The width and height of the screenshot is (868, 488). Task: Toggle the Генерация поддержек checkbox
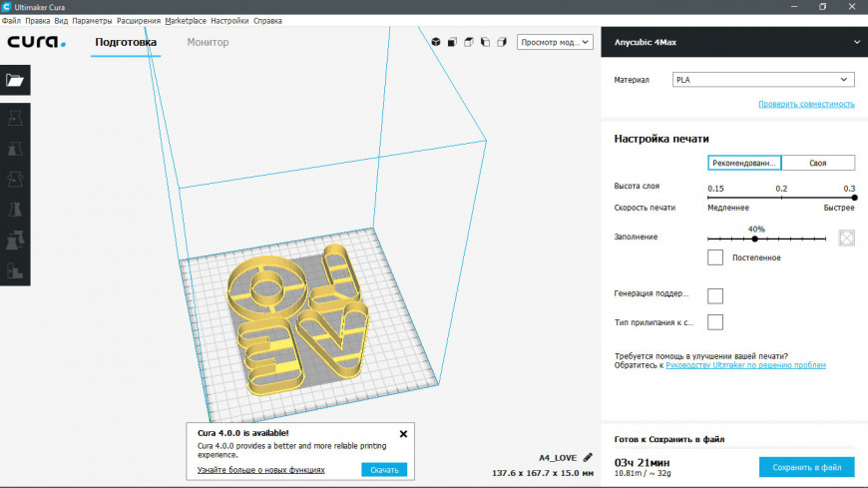(715, 295)
